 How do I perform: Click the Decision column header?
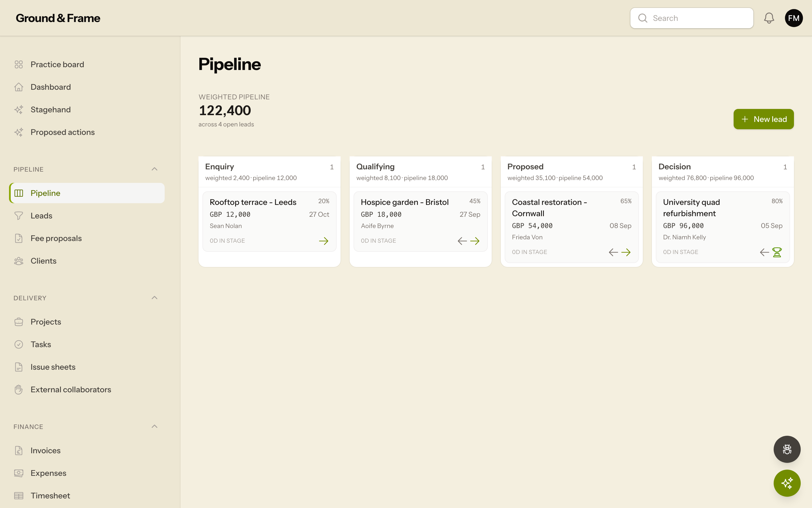point(722,172)
